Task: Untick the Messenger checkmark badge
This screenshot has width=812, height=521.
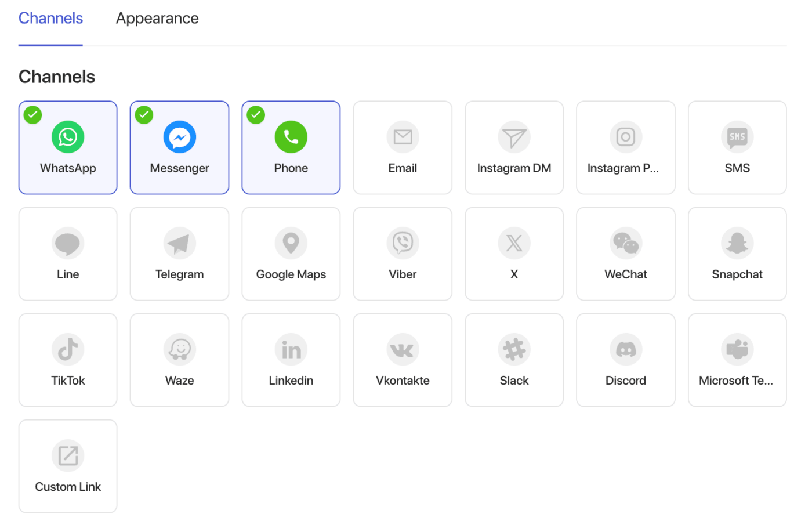Action: coord(144,115)
